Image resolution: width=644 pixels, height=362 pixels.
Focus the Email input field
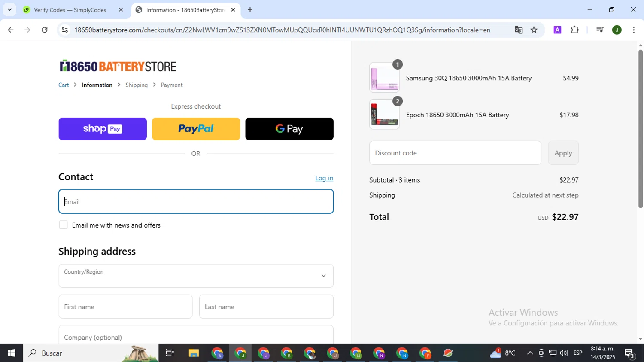[196, 201]
